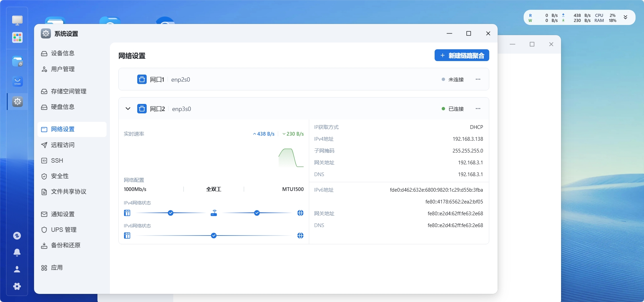Screen dimensions: 644x302
Task: Go to 备份和还原 settings
Action: click(x=72, y=245)
